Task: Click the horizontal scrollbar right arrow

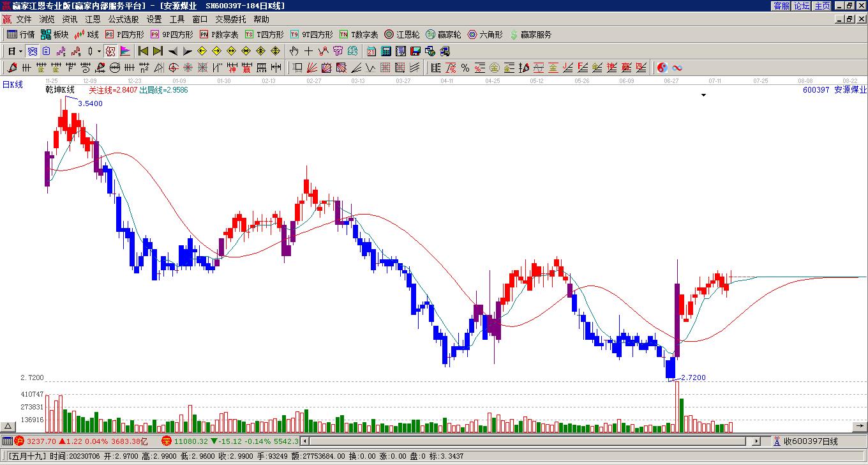Action: click(757, 441)
